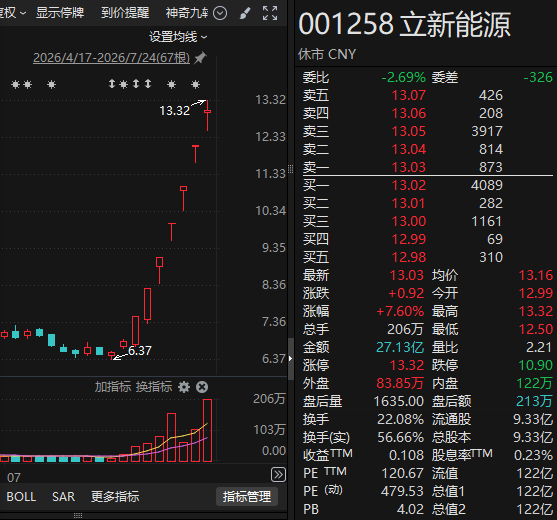This screenshot has height=520, width=557.
Task: Click 买一 volume 4089
Action: point(487,185)
